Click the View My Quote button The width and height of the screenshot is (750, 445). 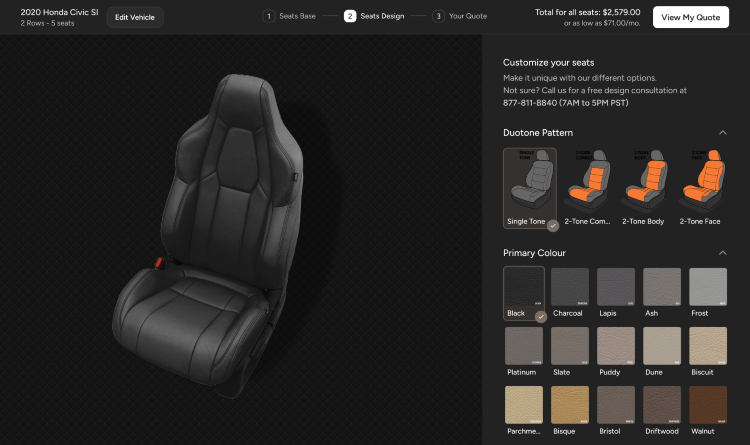690,17
